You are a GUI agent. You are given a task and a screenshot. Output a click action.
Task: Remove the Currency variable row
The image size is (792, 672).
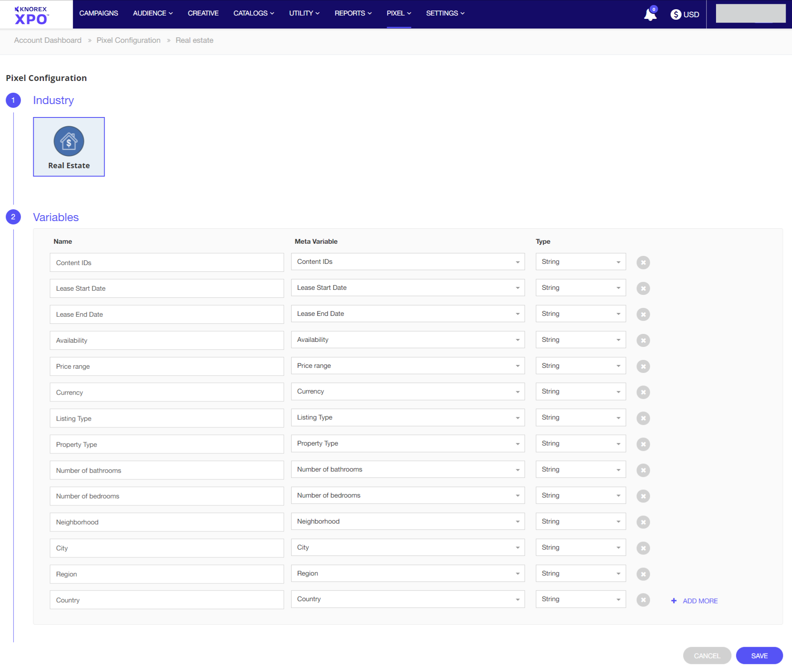point(643,392)
